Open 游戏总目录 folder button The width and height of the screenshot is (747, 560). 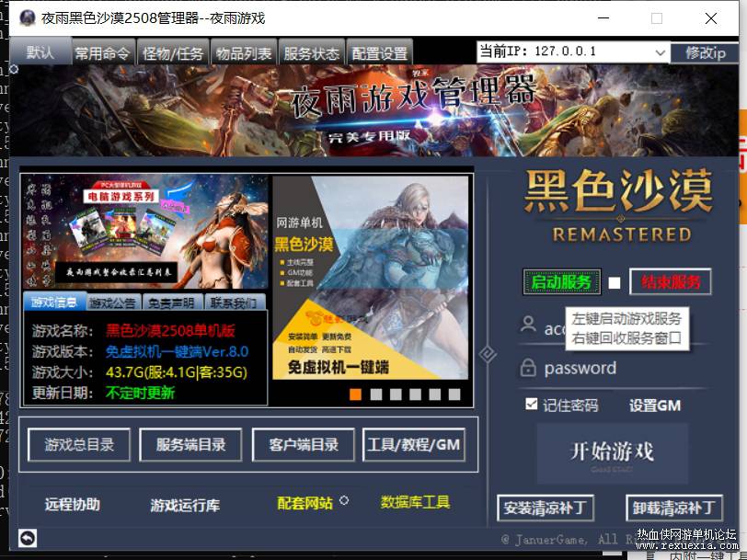(x=79, y=445)
